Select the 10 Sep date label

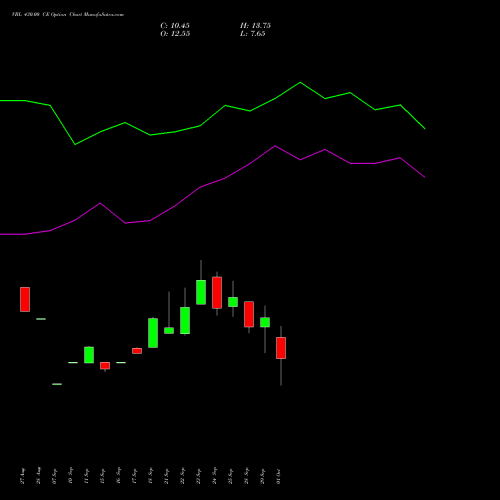[71, 476]
